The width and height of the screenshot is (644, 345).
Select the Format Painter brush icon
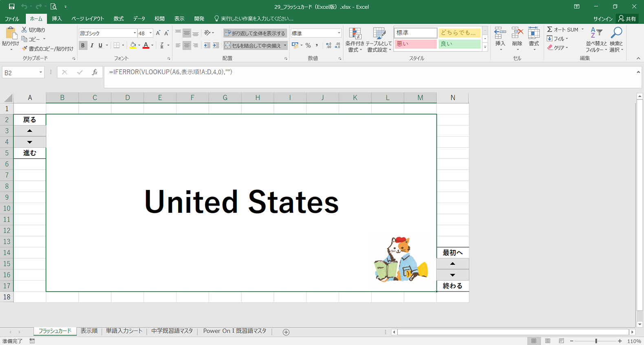point(24,49)
